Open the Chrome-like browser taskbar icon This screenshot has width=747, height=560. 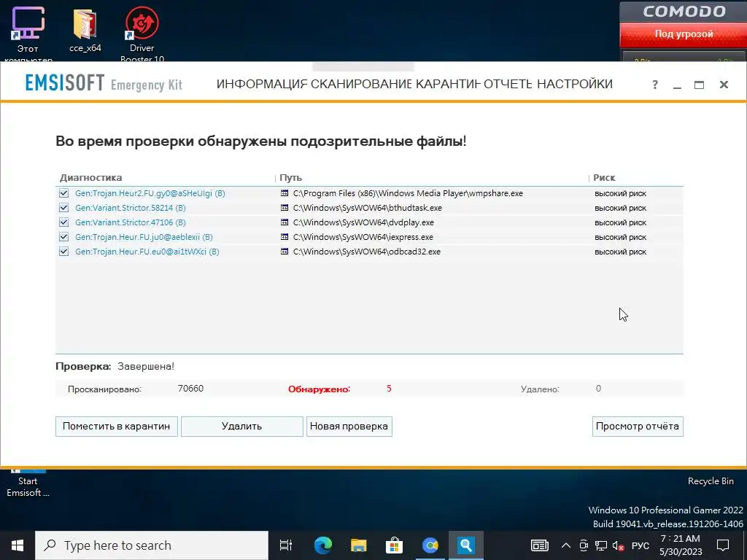click(x=430, y=545)
